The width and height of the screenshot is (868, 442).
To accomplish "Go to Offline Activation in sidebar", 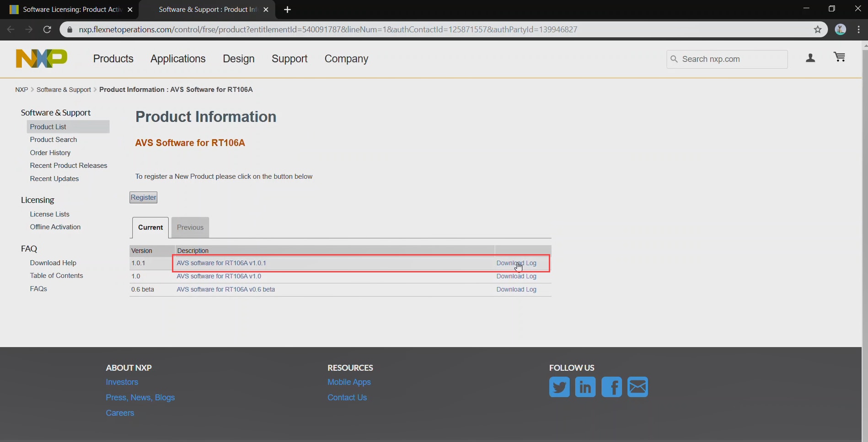I will point(55,227).
